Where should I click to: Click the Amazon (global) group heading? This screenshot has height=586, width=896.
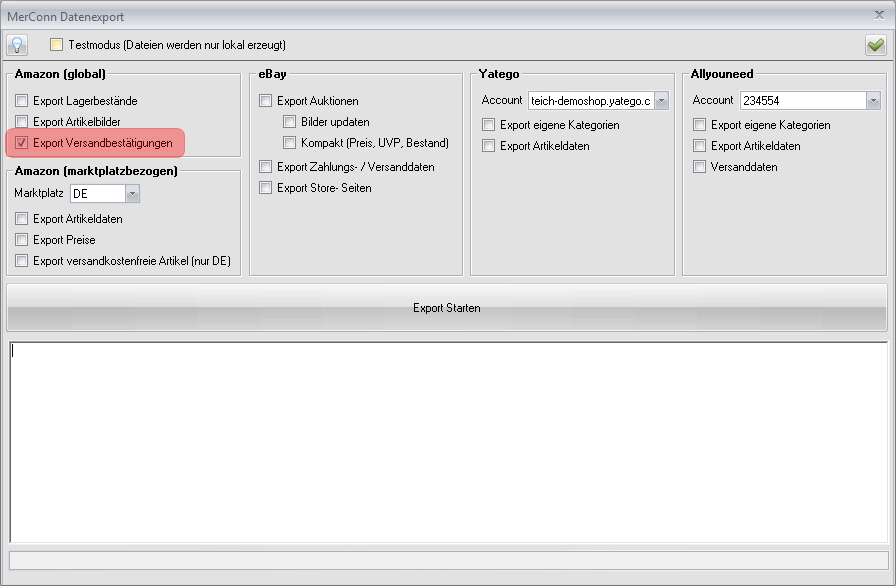(x=60, y=74)
